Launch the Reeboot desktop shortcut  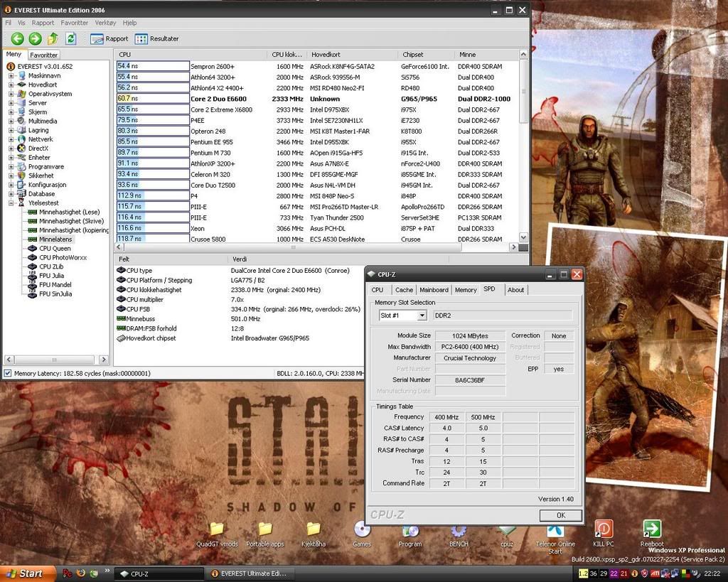[x=652, y=534]
